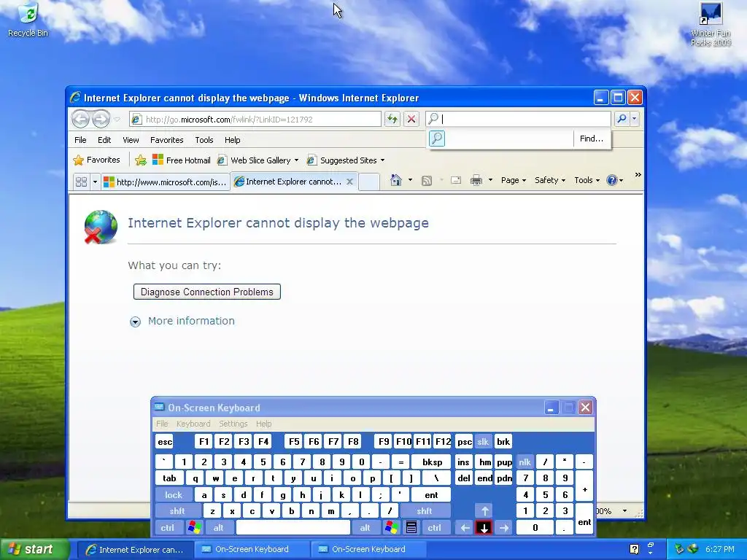Open the Web Slice Gallery dropdown
Viewport: 747px width, 560px height.
(296, 160)
